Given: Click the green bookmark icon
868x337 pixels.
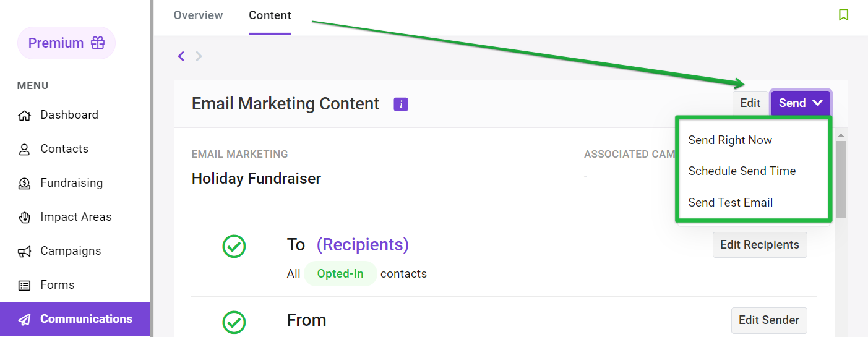Looking at the screenshot, I should 843,15.
